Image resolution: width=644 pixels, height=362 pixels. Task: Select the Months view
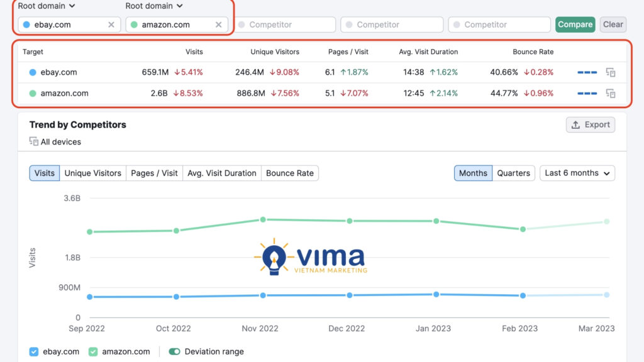click(473, 173)
